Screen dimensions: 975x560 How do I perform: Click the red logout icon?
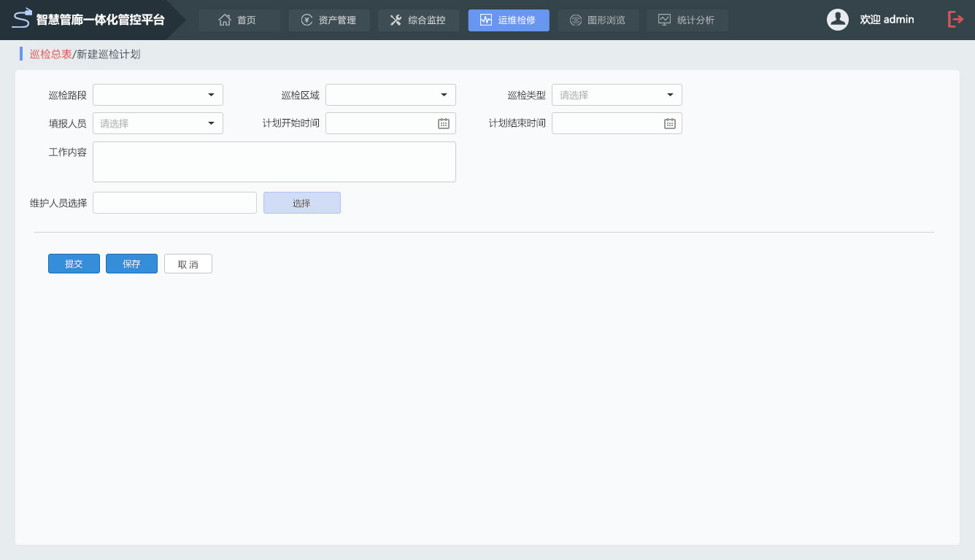click(955, 20)
